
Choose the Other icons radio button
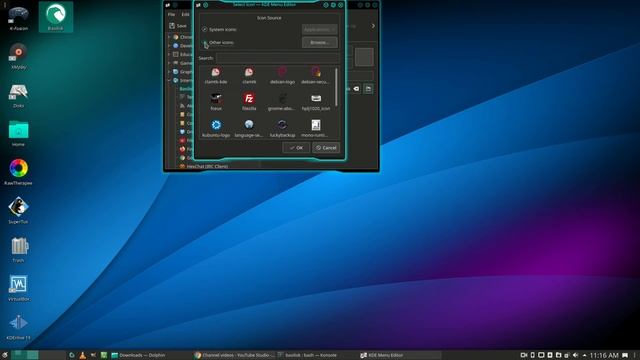point(218,42)
